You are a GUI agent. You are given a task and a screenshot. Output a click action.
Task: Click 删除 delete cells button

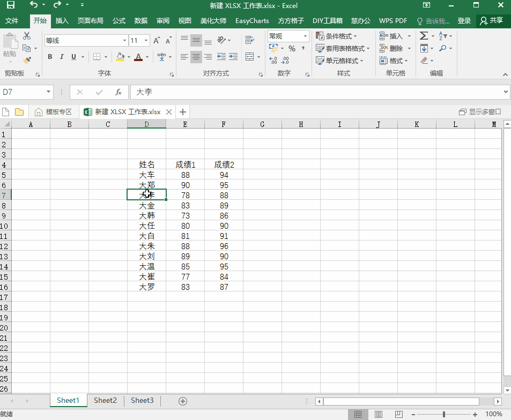(392, 49)
